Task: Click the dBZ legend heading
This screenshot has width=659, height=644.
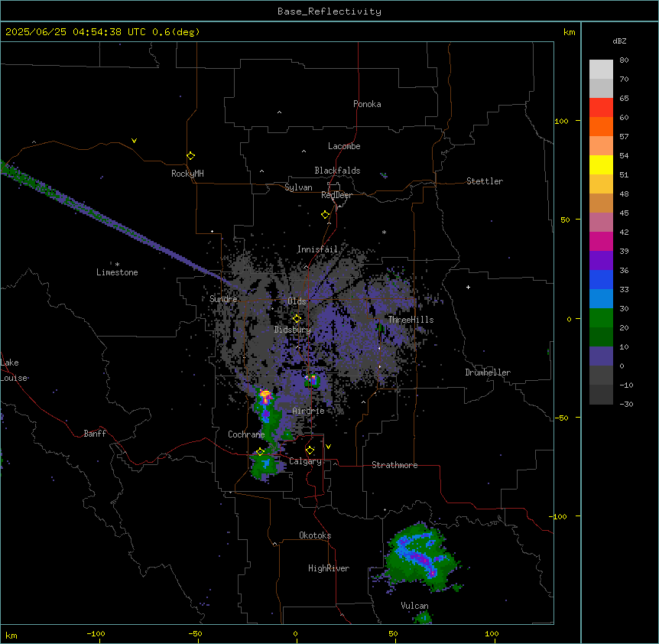Action: tap(619, 41)
